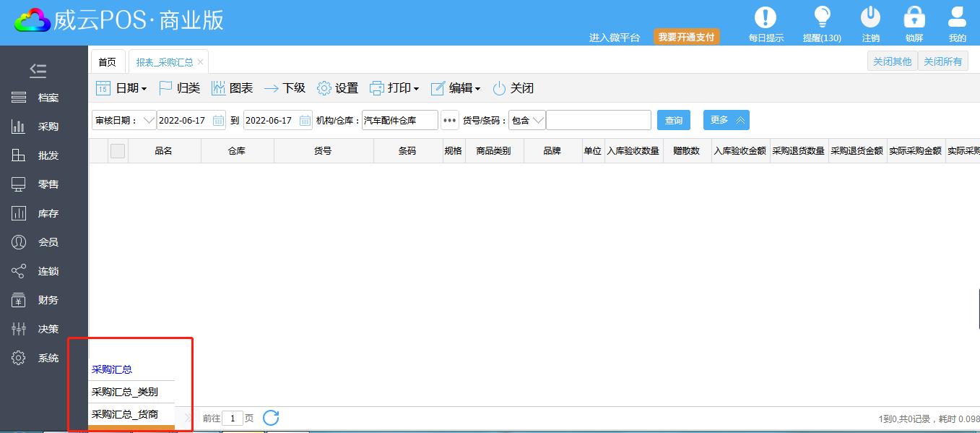The width and height of the screenshot is (980, 433).
Task: Collapse the left sidebar menu
Action: click(38, 70)
